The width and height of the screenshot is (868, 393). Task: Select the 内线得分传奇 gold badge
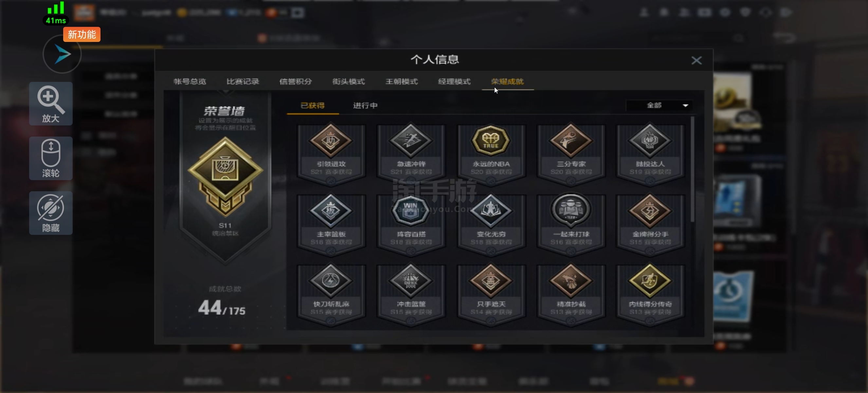650,293
